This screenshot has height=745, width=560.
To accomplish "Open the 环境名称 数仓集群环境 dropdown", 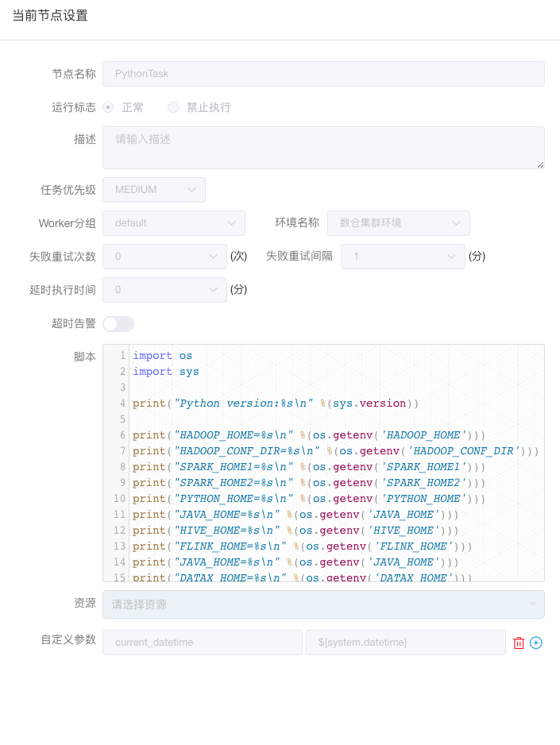I will [399, 223].
